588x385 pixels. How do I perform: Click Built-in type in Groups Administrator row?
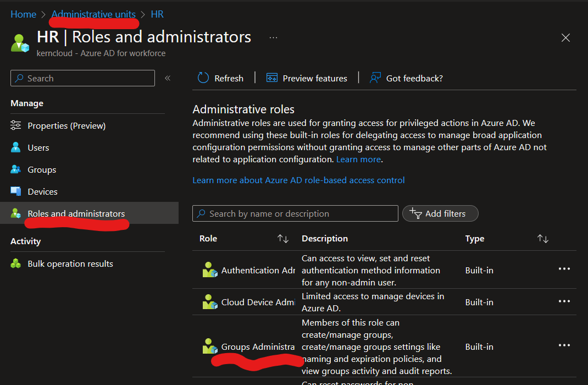pos(479,346)
